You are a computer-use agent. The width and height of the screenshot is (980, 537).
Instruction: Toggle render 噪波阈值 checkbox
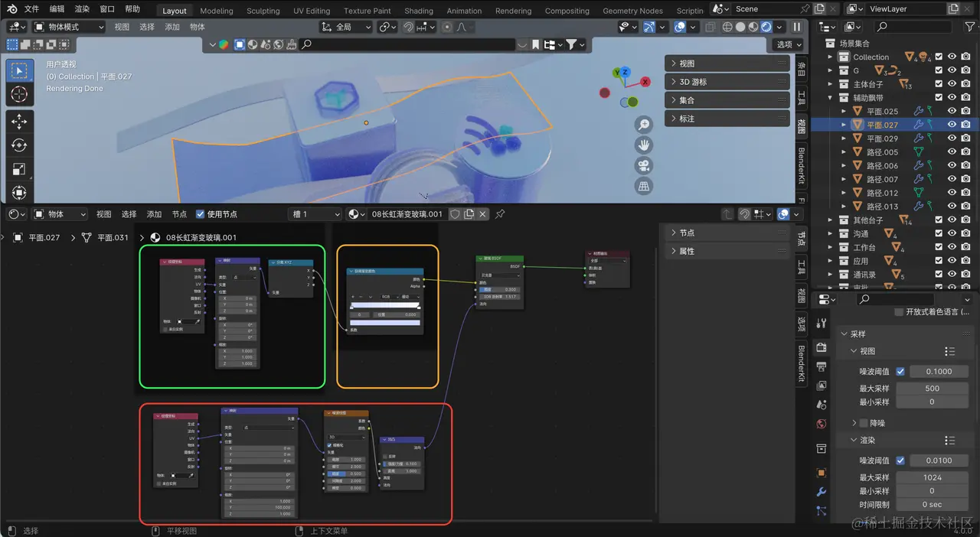pos(900,461)
